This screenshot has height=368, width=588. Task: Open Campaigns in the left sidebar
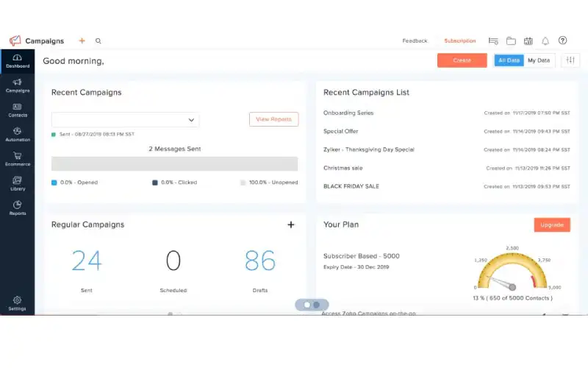pos(17,85)
